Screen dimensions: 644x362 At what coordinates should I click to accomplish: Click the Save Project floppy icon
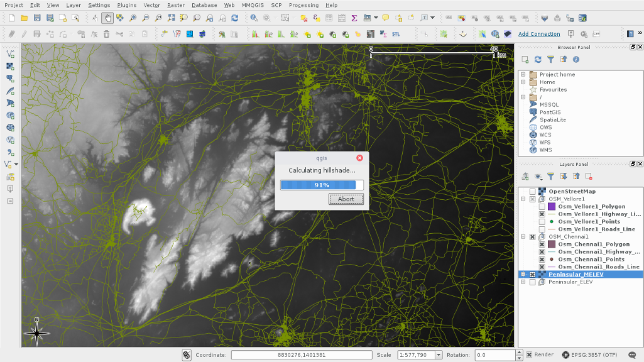(37, 18)
